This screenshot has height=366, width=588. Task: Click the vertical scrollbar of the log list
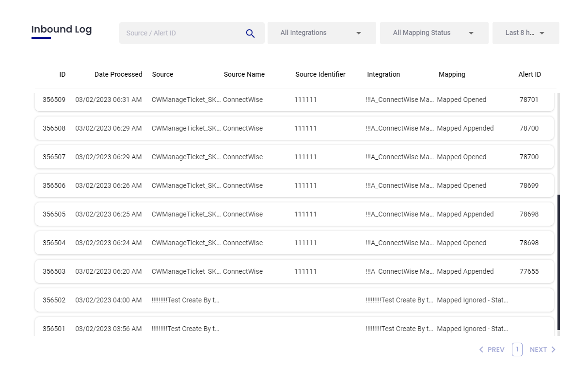click(558, 262)
